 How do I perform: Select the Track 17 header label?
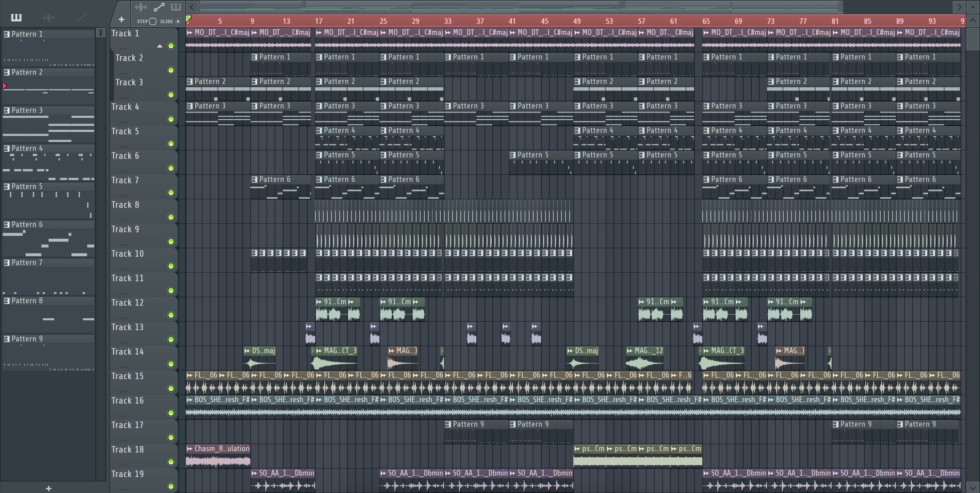(128, 425)
